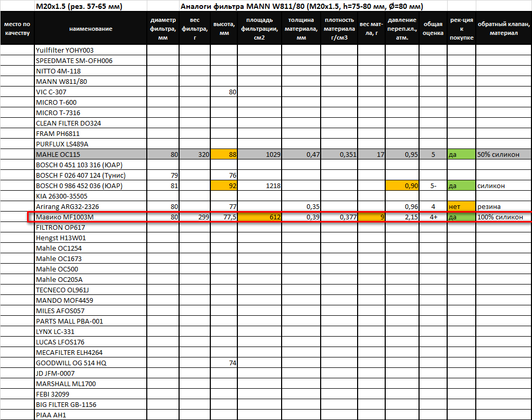The width and height of the screenshot is (532, 420).
Task: Select the "диаметр фильтра, мм" header cell
Action: 163,29
